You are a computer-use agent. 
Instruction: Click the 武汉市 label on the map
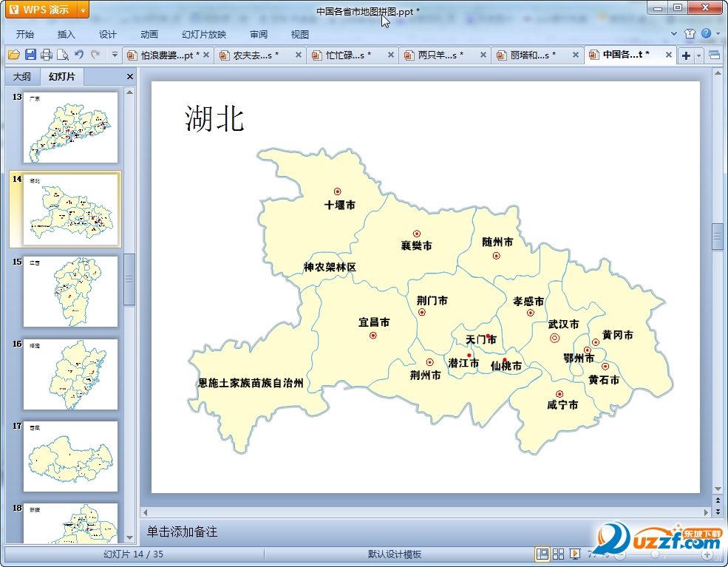pos(563,324)
